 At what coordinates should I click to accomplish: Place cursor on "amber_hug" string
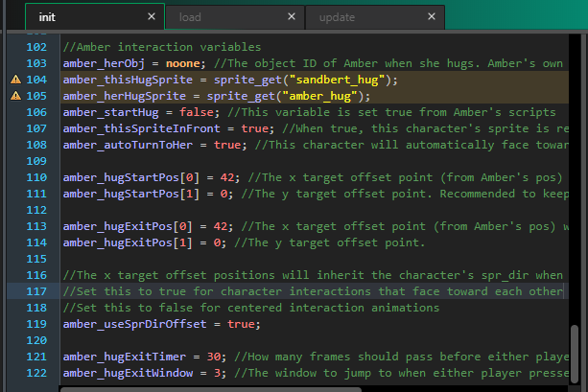point(319,96)
